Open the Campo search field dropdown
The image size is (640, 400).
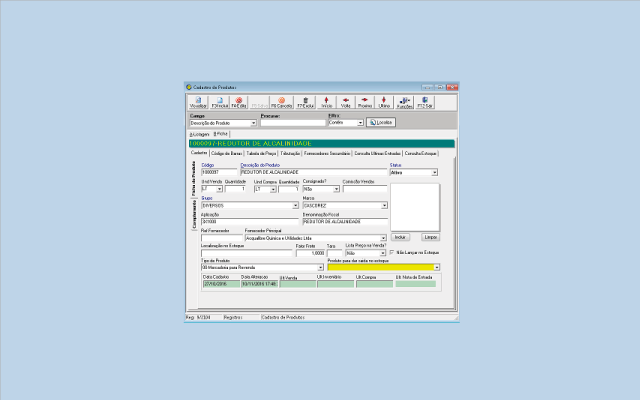254,122
